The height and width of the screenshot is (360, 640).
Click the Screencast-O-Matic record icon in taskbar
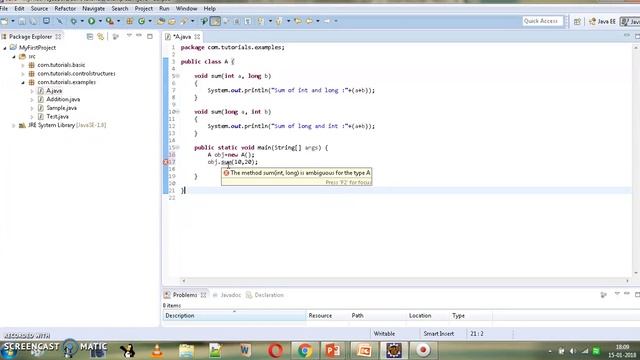click(423, 350)
